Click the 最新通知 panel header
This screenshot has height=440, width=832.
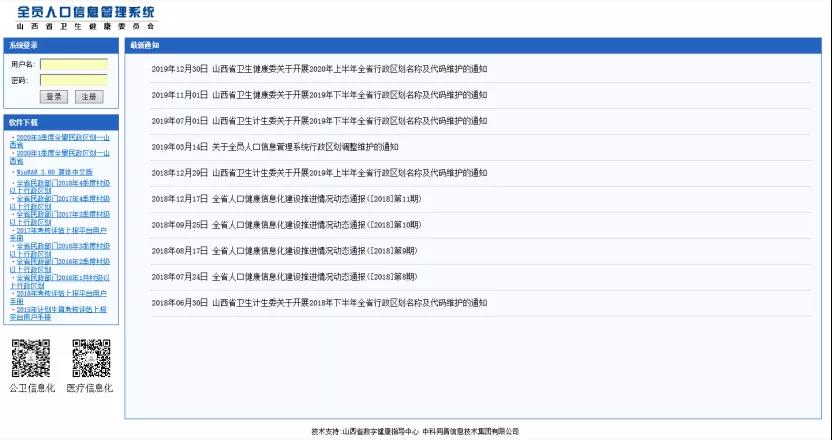[145, 45]
